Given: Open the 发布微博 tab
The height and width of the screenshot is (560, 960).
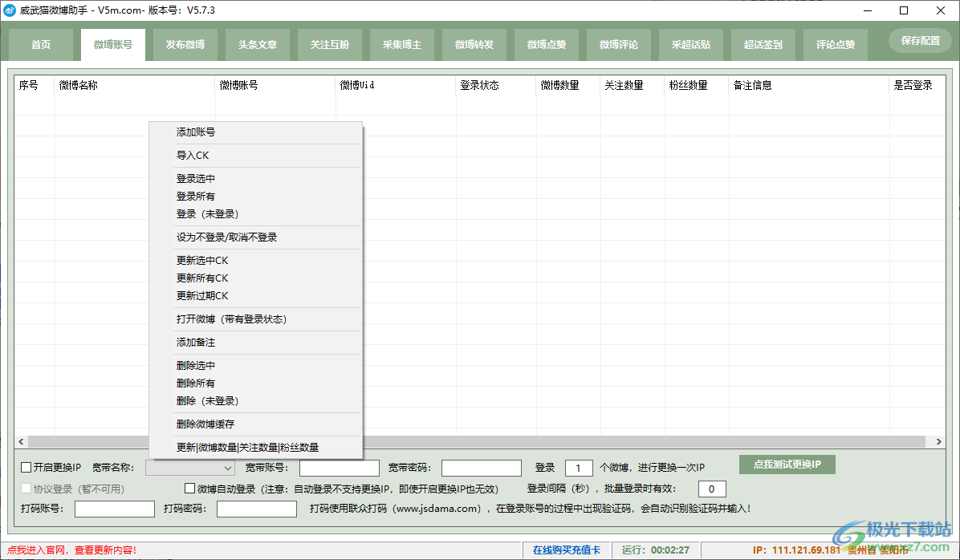Looking at the screenshot, I should 185,45.
